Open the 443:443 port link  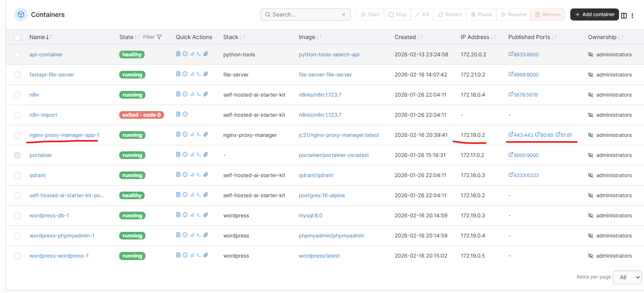pos(521,135)
